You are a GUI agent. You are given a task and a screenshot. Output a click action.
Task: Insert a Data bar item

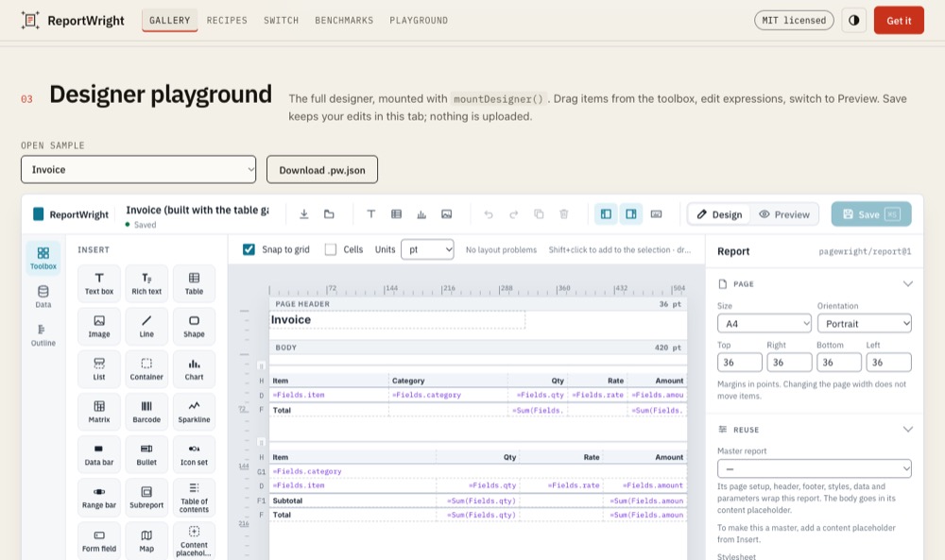coord(99,454)
